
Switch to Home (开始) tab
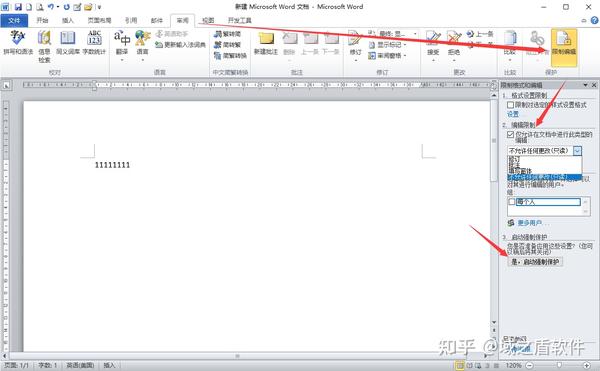click(x=42, y=21)
